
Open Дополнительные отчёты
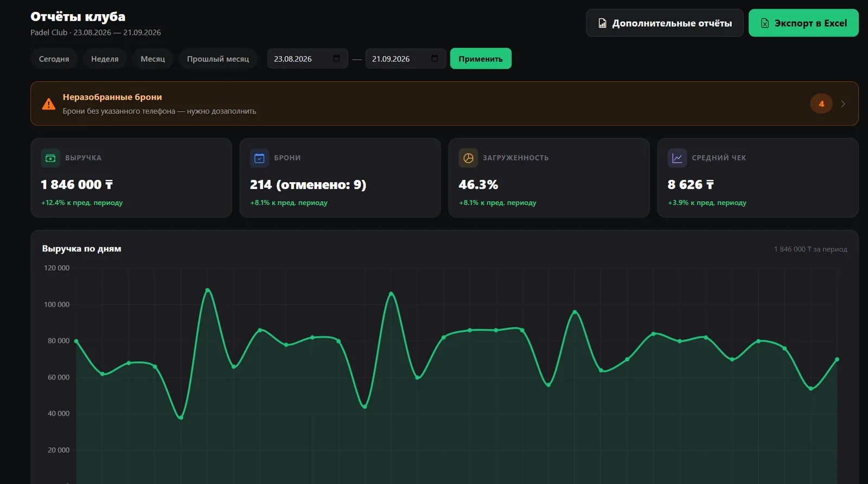point(665,23)
